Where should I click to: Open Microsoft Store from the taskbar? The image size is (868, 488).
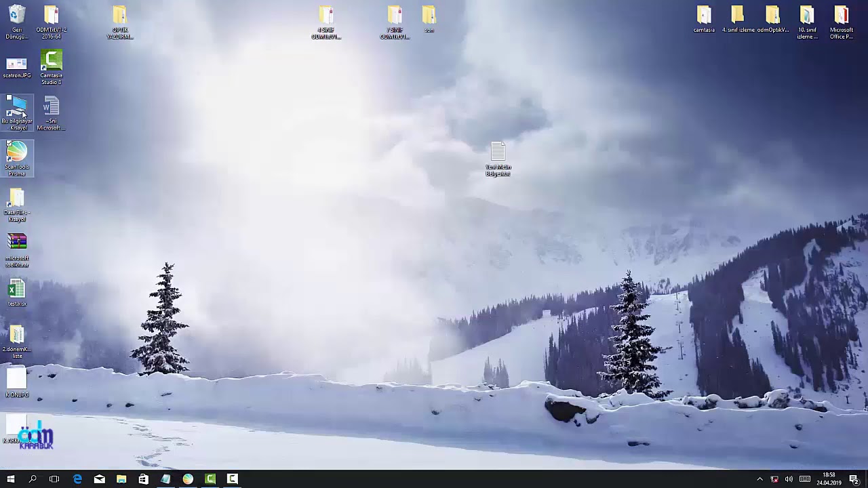pos(143,479)
